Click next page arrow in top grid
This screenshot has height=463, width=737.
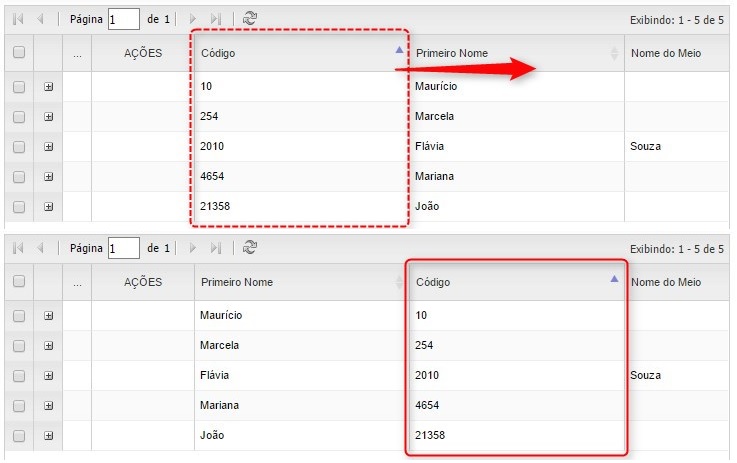tap(193, 19)
